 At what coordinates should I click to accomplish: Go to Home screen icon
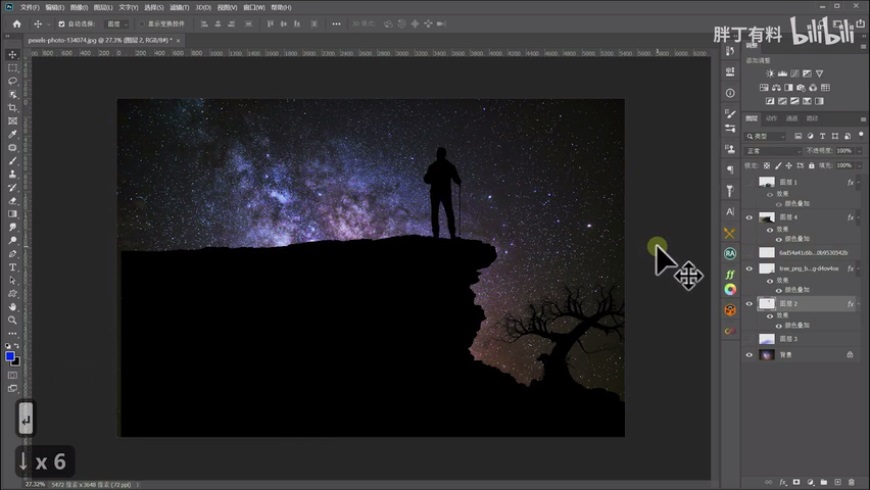click(x=17, y=24)
